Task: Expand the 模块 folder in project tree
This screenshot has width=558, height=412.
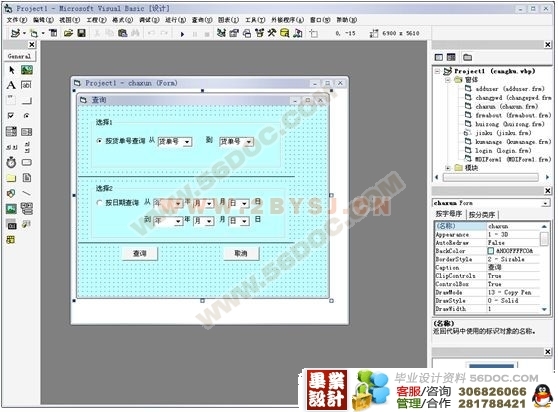Action: pyautogui.click(x=448, y=168)
